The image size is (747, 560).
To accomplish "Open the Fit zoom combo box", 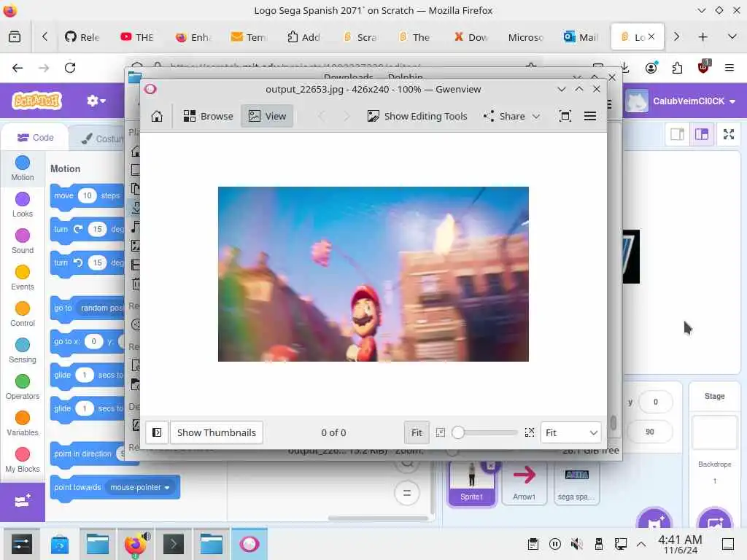I will (570, 432).
